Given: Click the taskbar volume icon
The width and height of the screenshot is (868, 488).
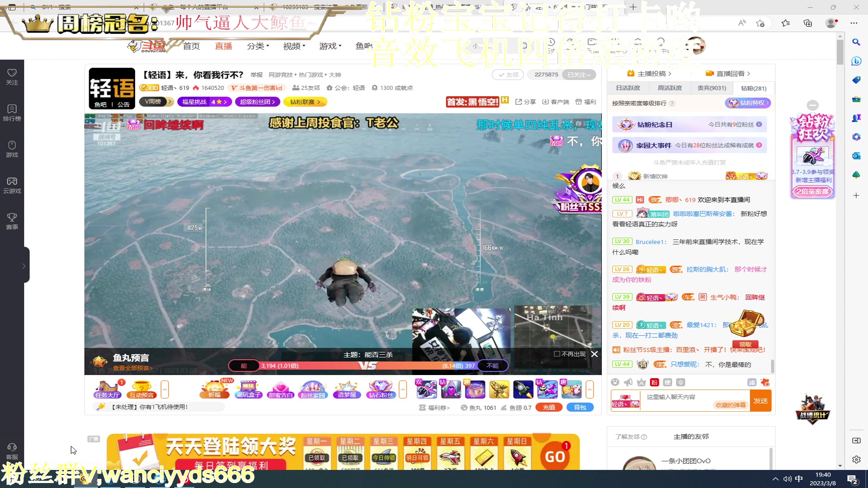Looking at the screenshot, I should pos(788,479).
